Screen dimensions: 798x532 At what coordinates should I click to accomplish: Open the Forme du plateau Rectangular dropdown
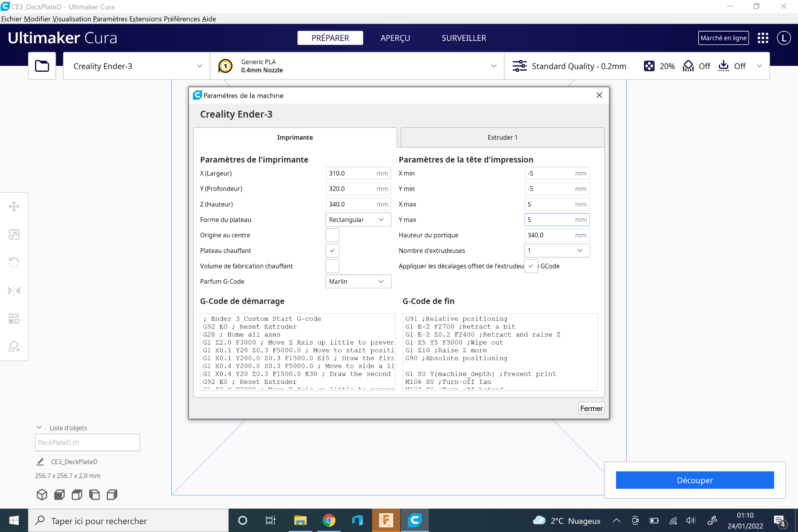click(x=358, y=220)
